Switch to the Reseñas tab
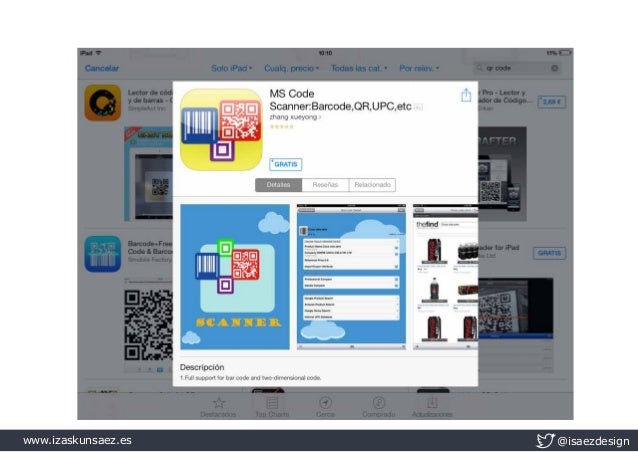Viewport: 638px width, 452px height. [325, 185]
